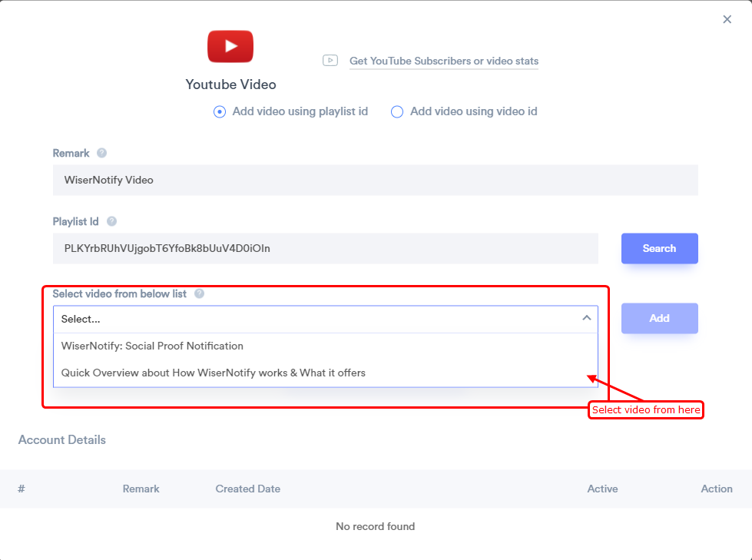Image resolution: width=752 pixels, height=560 pixels.
Task: Select Add video using playlist id radio
Action: point(220,111)
